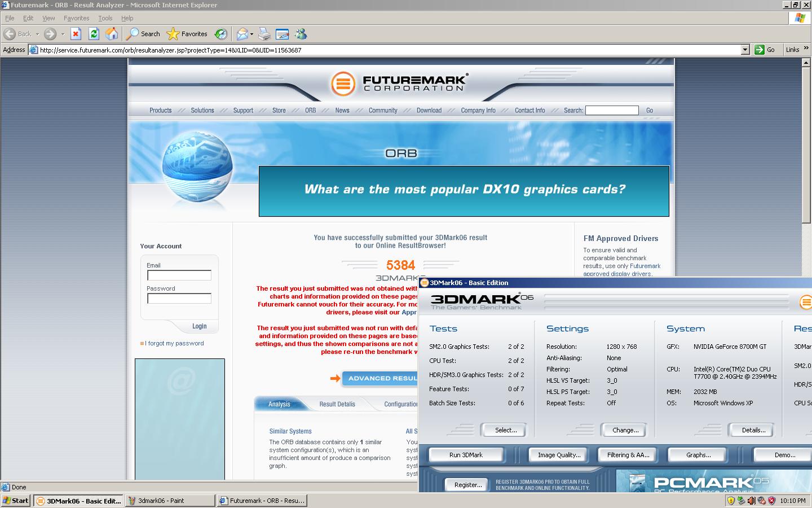This screenshot has height=508, width=812.
Task: Click the orange arrow beside Advanced Results
Action: (335, 378)
